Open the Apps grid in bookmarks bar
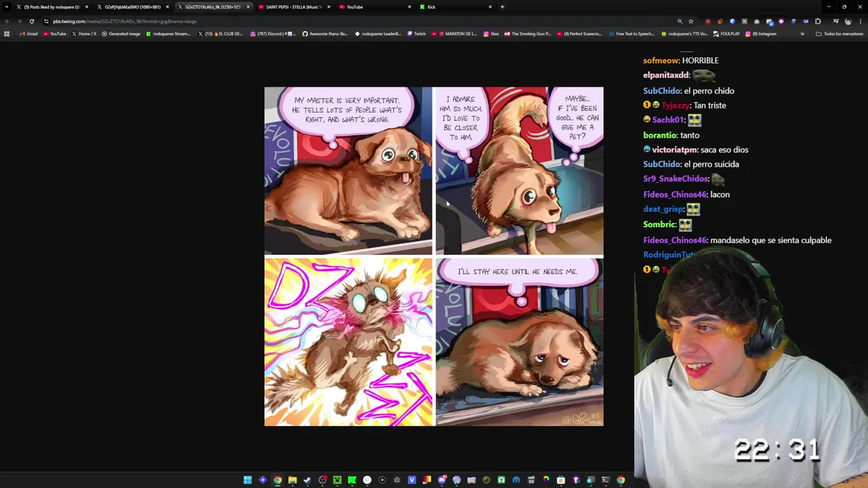This screenshot has width=868, height=488. 7,34
